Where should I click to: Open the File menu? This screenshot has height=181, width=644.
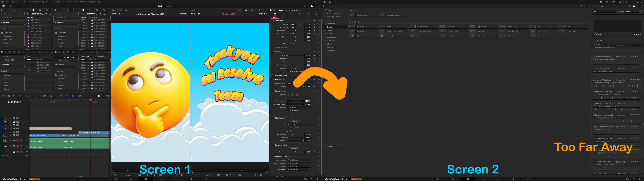click(x=20, y=2)
